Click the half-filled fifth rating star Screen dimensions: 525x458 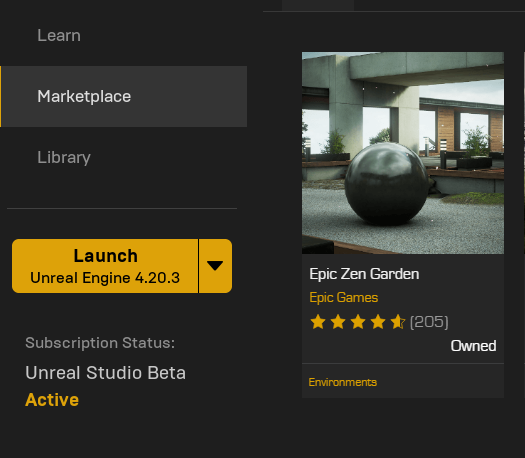[398, 322]
